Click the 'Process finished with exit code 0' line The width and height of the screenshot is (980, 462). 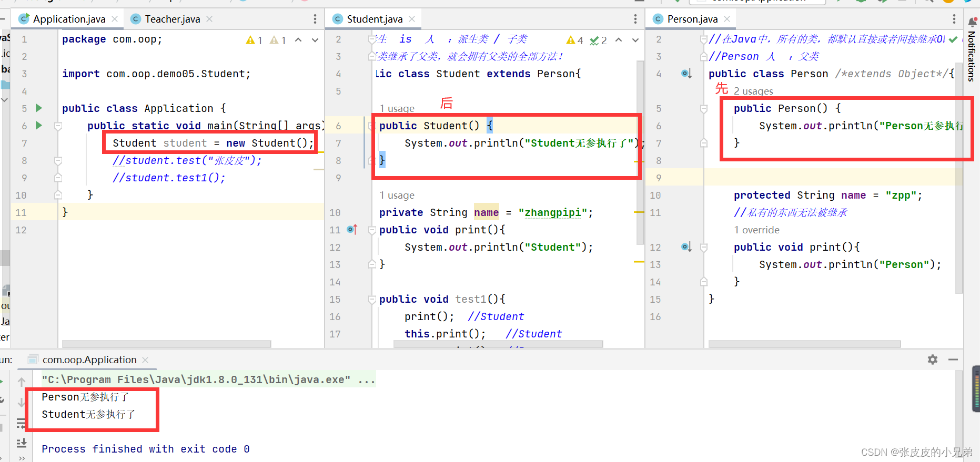(146, 449)
